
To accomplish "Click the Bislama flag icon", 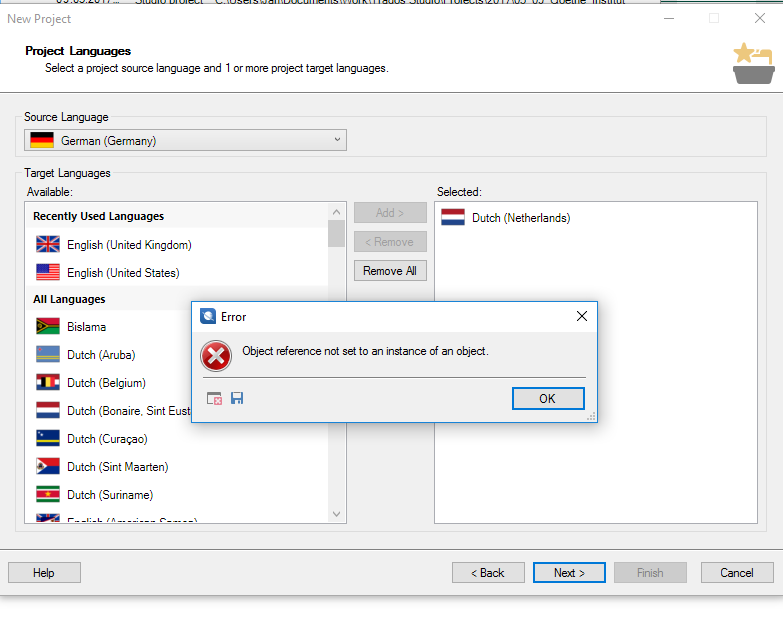I will [x=48, y=326].
